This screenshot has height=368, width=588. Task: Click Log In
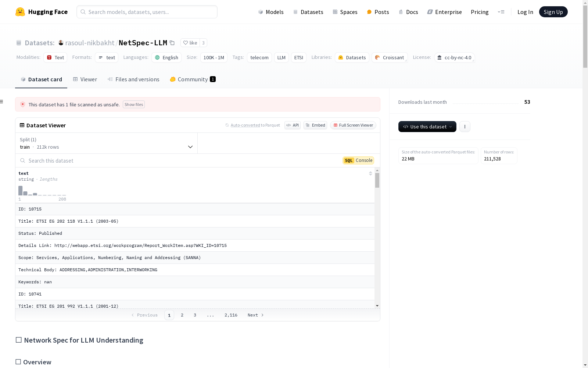(525, 12)
